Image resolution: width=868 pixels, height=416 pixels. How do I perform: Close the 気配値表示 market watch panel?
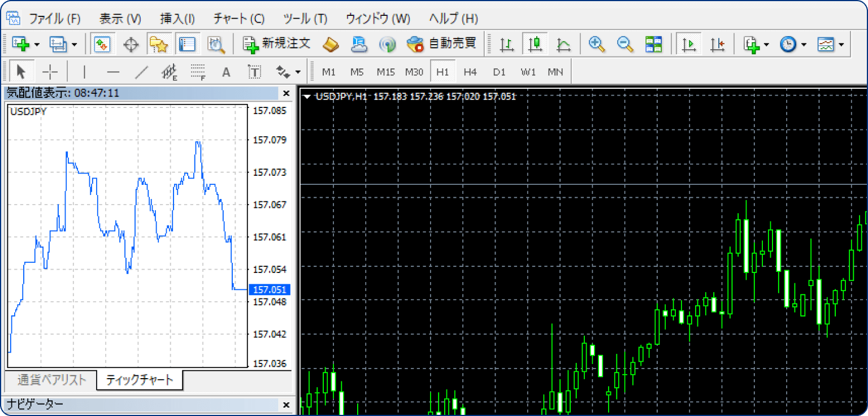coord(286,93)
